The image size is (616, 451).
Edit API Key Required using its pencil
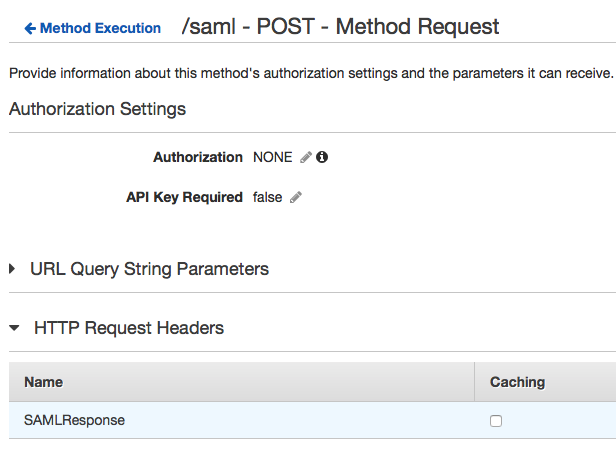(x=295, y=198)
